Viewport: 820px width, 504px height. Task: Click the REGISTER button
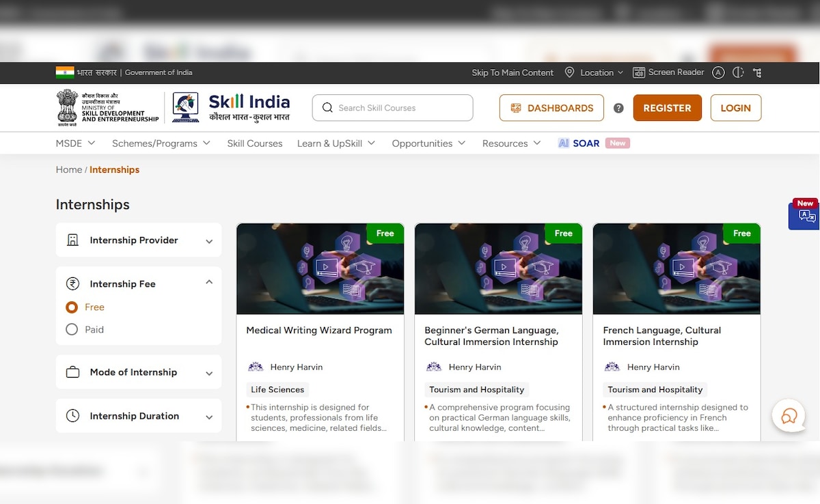(x=667, y=108)
